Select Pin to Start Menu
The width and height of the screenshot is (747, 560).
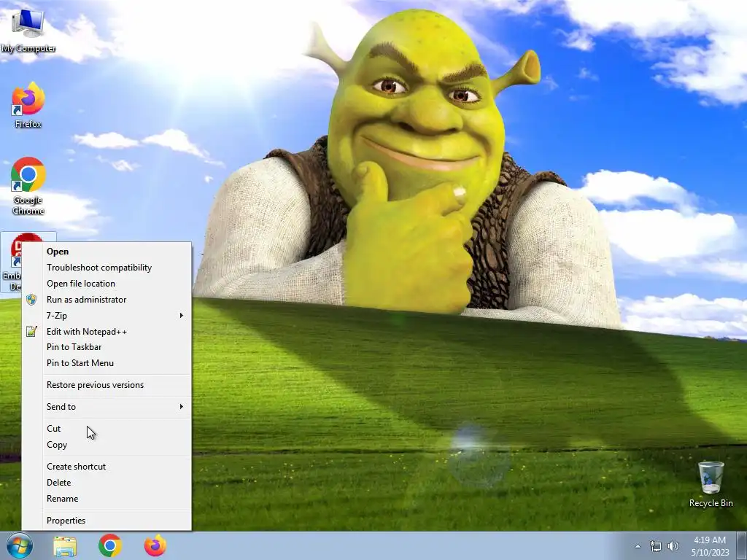(107, 363)
